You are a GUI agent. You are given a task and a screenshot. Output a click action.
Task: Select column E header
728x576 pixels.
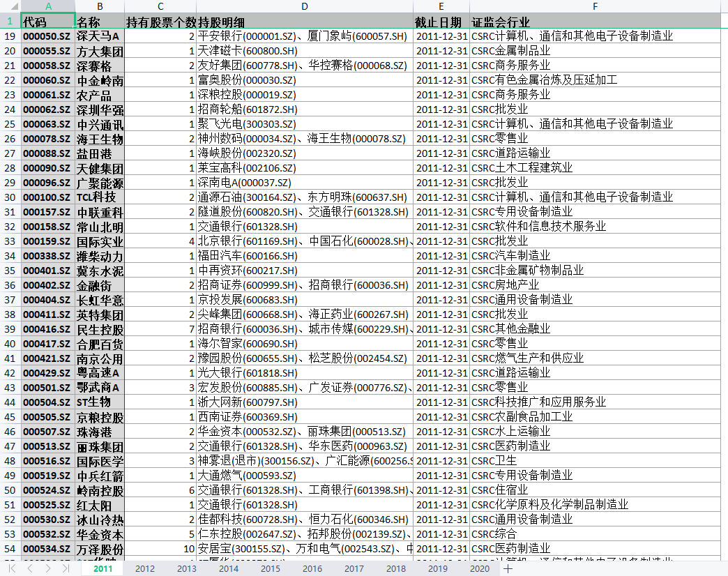click(x=441, y=6)
